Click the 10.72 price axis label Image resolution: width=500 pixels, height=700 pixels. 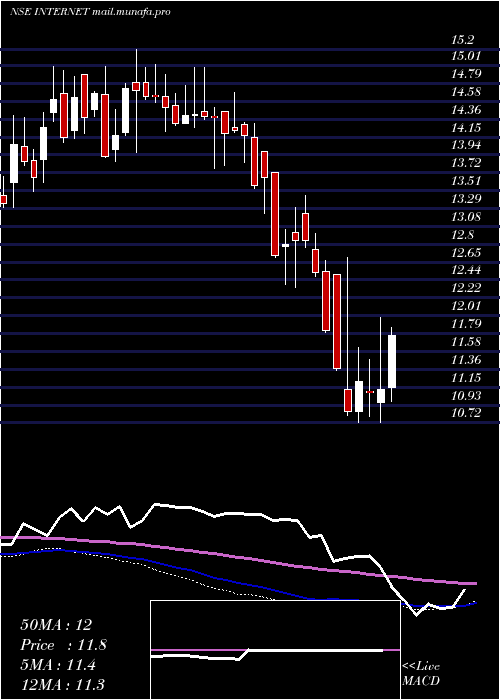click(466, 413)
